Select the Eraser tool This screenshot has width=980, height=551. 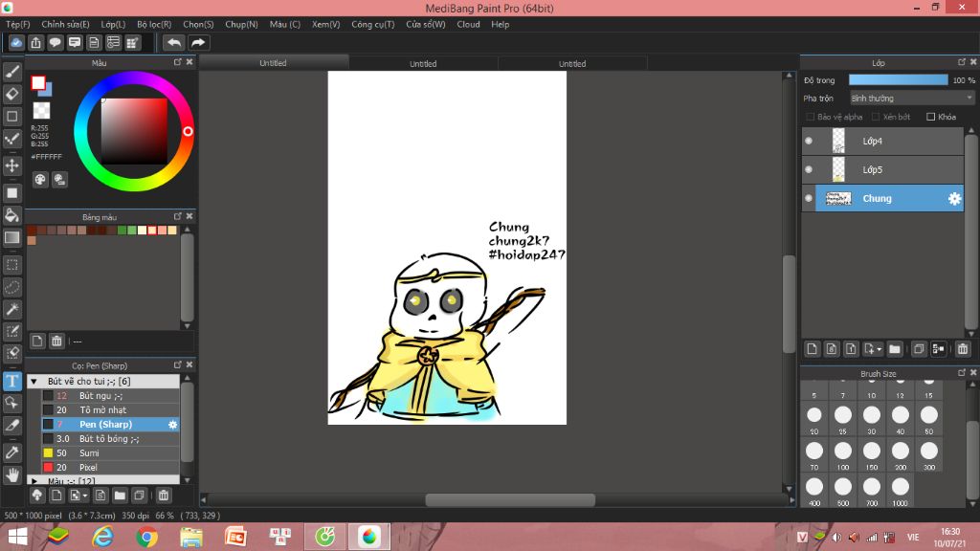click(11, 95)
